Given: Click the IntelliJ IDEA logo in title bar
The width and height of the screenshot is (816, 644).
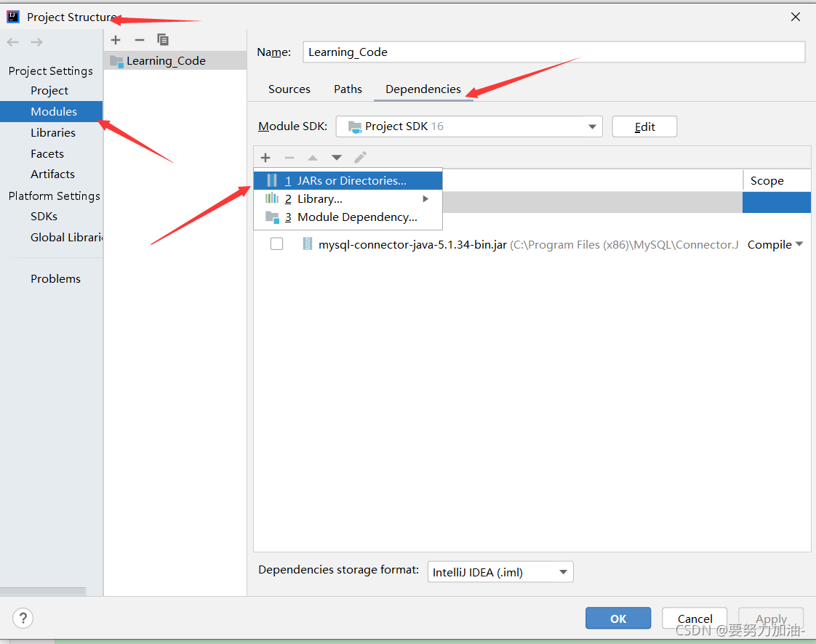Looking at the screenshot, I should 13,17.
